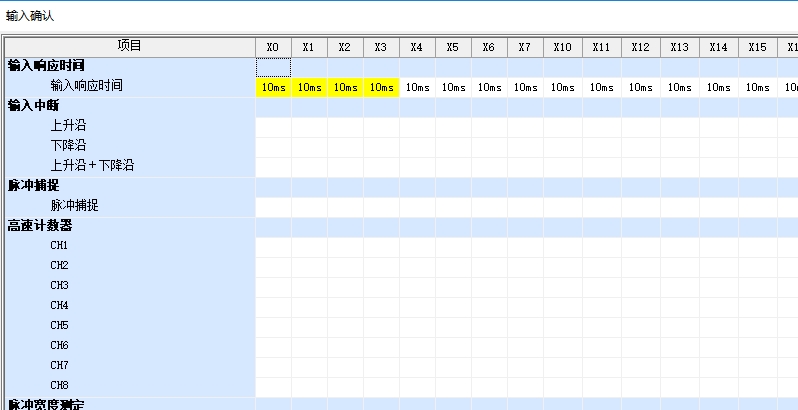798x410 pixels.
Task: Click the yellow 10ms cell under X3
Action: [x=381, y=87]
